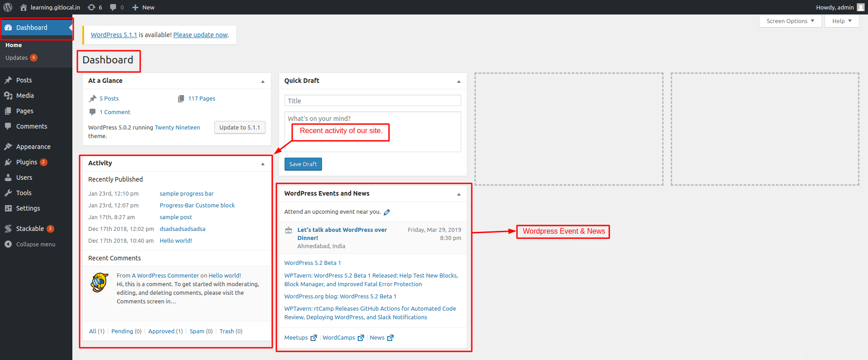Open the Trash (0) comments link
Screen dimensions: 868x360
pyautogui.click(x=231, y=331)
